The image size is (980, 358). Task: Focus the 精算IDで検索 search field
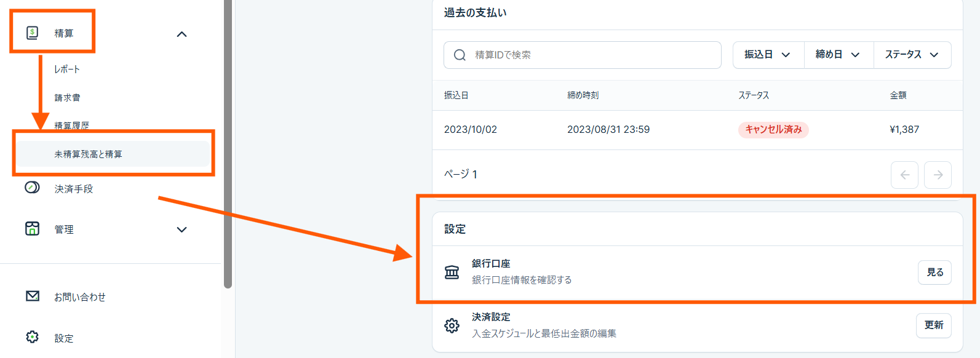tap(591, 55)
